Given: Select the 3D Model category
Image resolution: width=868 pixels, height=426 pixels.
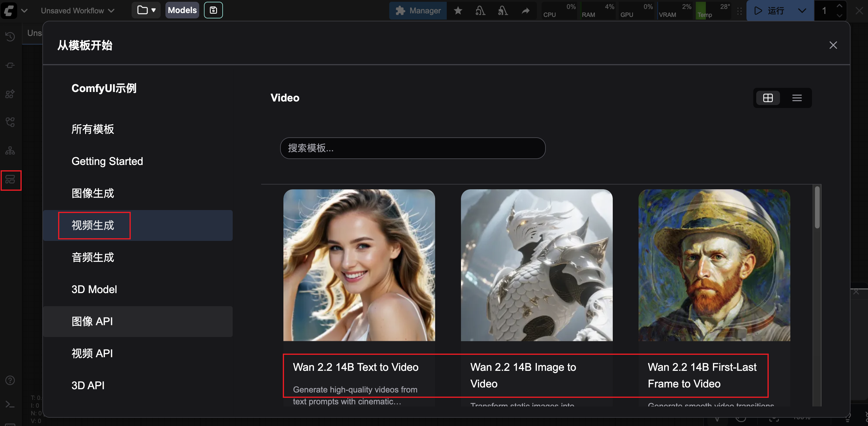Looking at the screenshot, I should tap(94, 290).
